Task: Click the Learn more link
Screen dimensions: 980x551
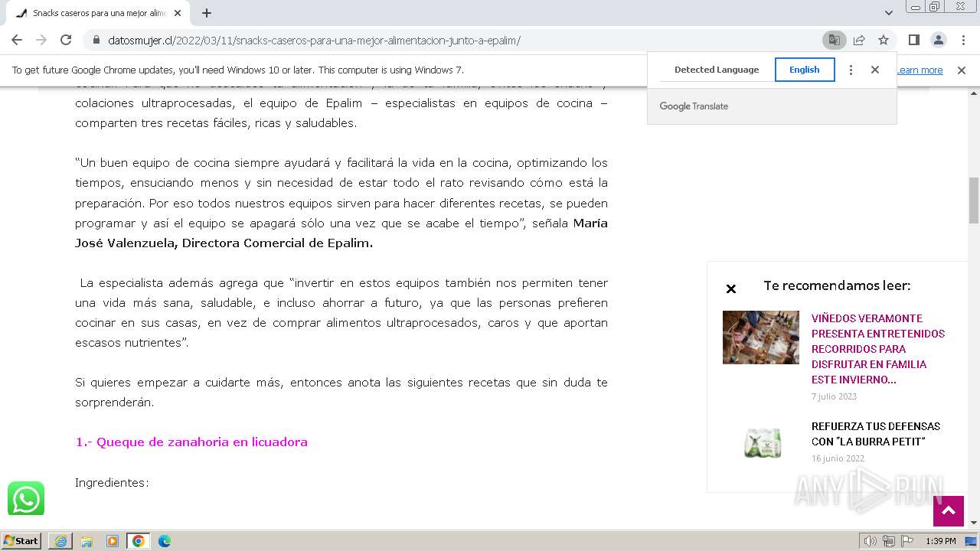Action: click(x=920, y=70)
